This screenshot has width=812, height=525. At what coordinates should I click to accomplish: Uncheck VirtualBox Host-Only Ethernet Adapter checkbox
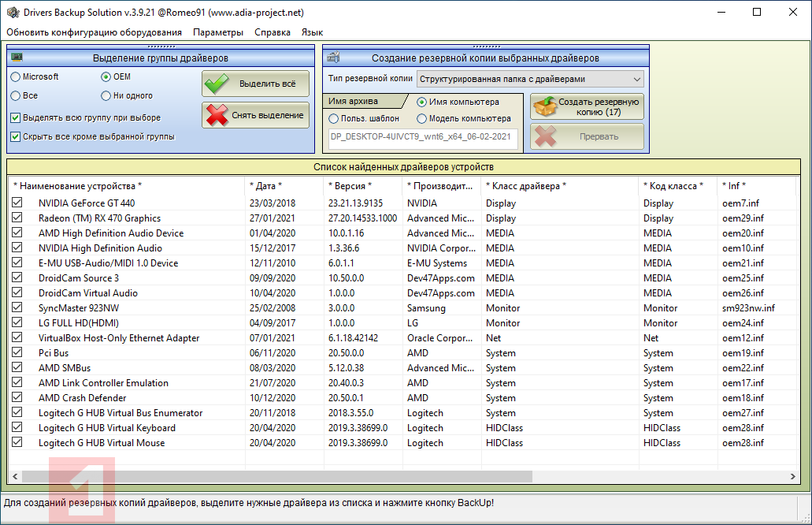17,337
